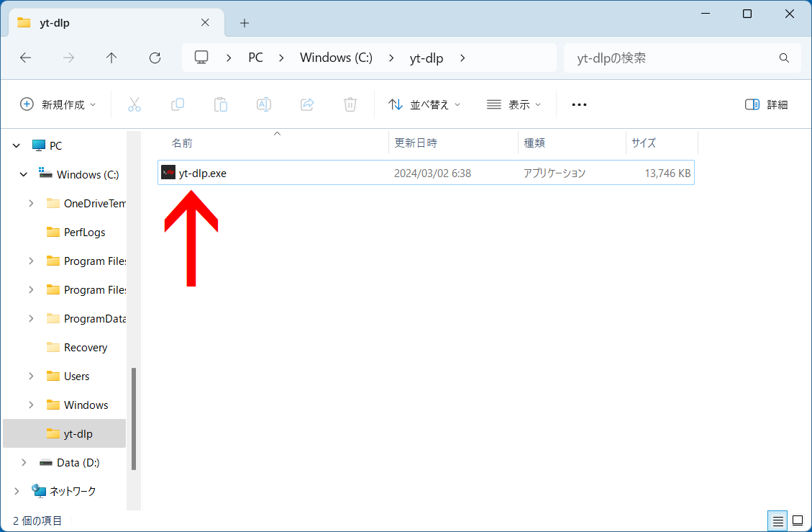Open chevron after yt-dlp in address bar
The image size is (812, 532).
[462, 58]
